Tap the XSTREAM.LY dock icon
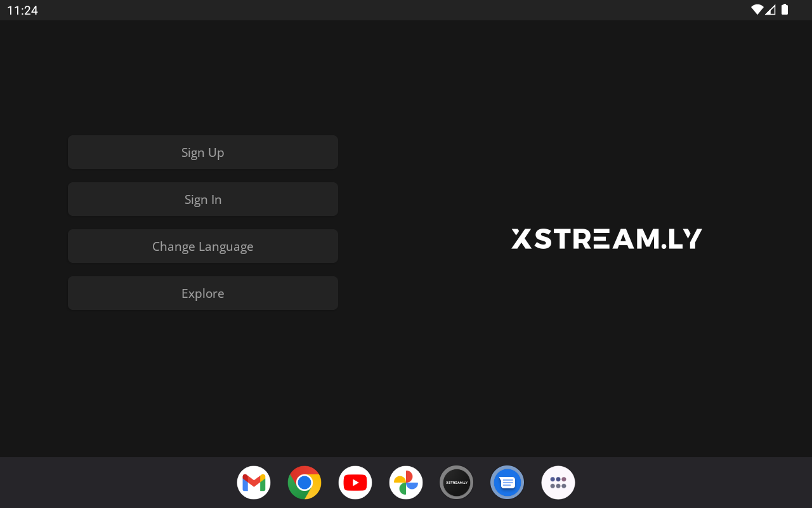 (x=457, y=483)
